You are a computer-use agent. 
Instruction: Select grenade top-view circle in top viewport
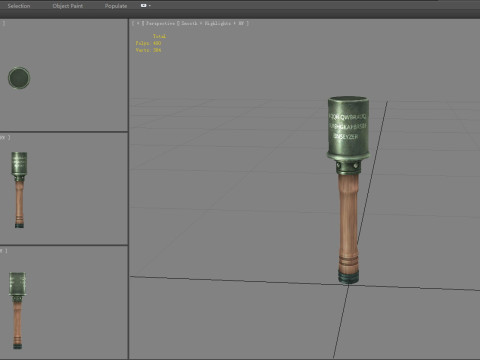[19, 78]
